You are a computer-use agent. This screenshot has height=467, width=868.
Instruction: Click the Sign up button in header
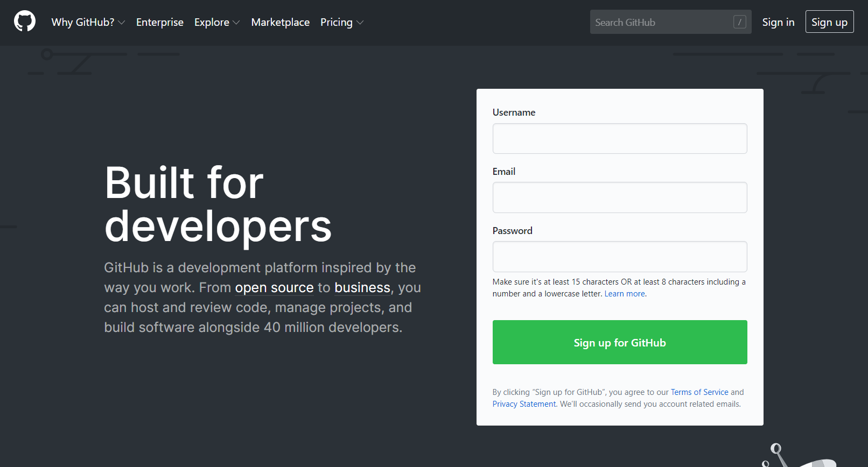click(x=829, y=22)
